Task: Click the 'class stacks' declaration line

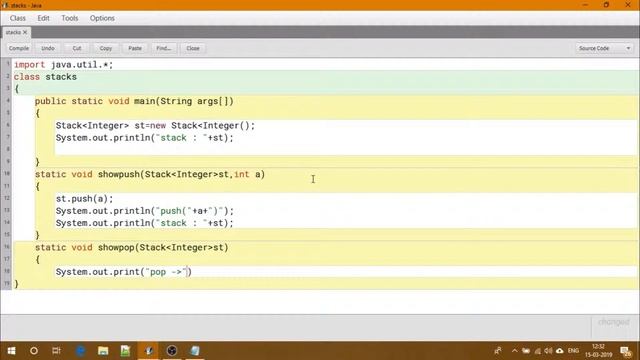Action: tap(45, 77)
